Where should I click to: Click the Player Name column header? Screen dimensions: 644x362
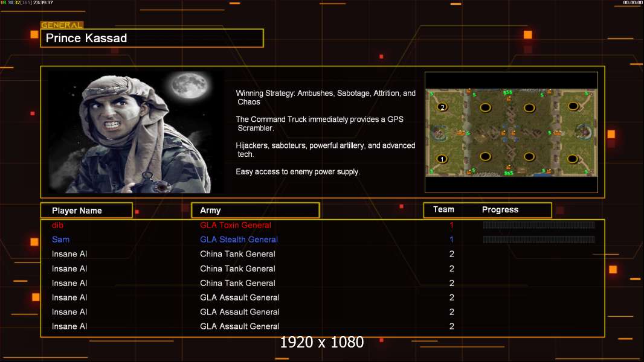click(86, 211)
